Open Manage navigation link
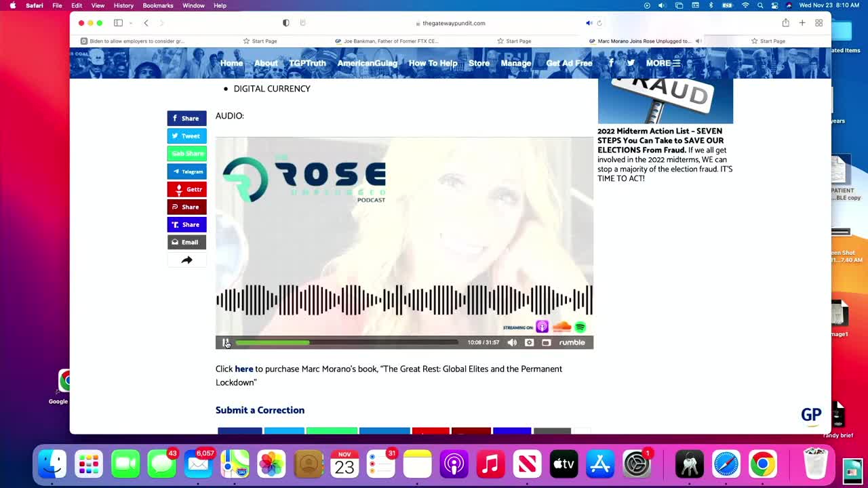The height and width of the screenshot is (488, 868). pos(516,63)
